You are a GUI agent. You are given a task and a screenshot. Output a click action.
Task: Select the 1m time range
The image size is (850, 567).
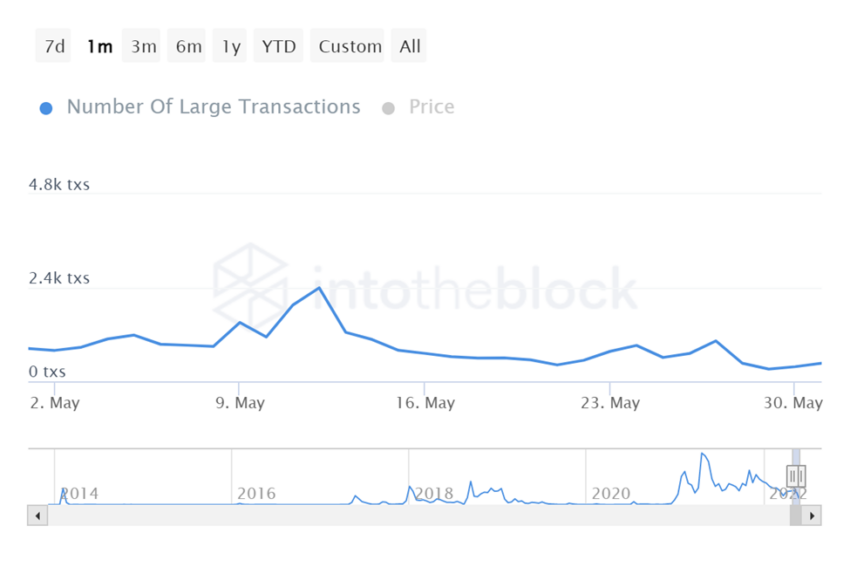[x=99, y=46]
